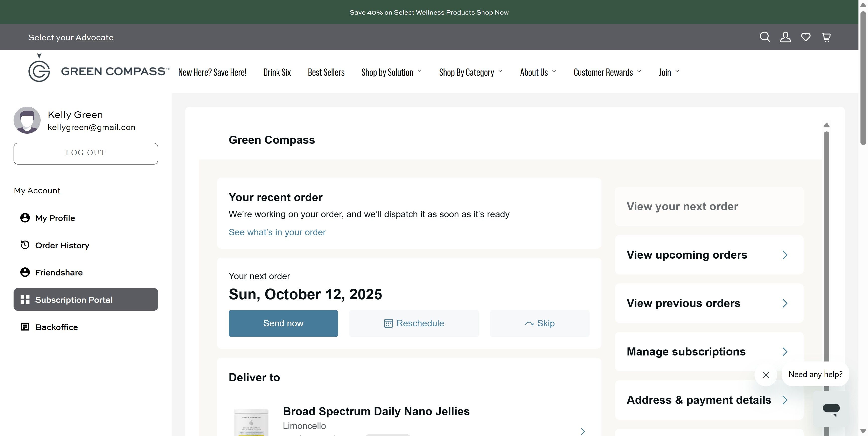Select Order History in account sidebar
Viewport: 868px width, 436px height.
(x=86, y=245)
